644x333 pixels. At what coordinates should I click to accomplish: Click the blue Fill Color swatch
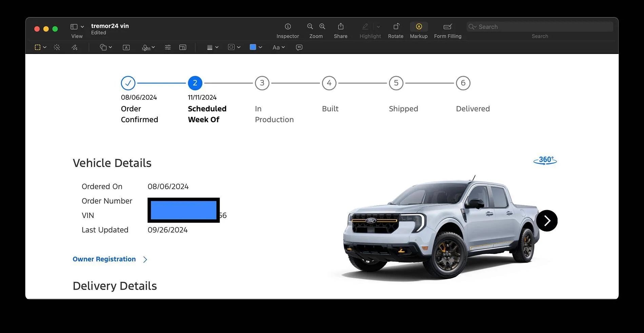253,47
